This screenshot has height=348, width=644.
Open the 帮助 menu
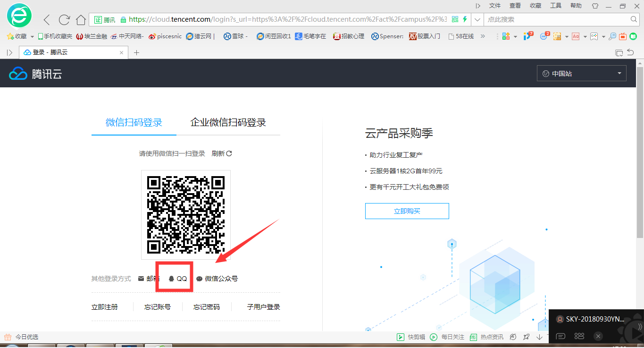(576, 6)
